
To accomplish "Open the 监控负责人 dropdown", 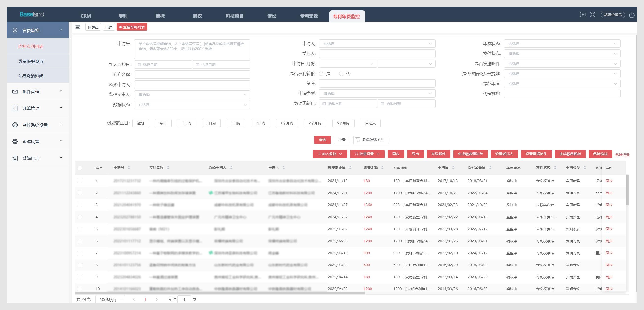I will pos(192,95).
